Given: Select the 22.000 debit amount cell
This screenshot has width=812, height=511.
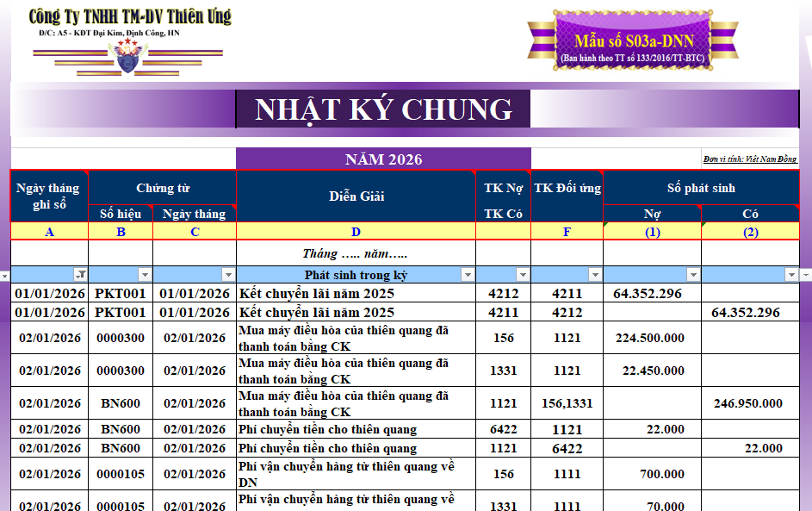Looking at the screenshot, I should point(653,429).
